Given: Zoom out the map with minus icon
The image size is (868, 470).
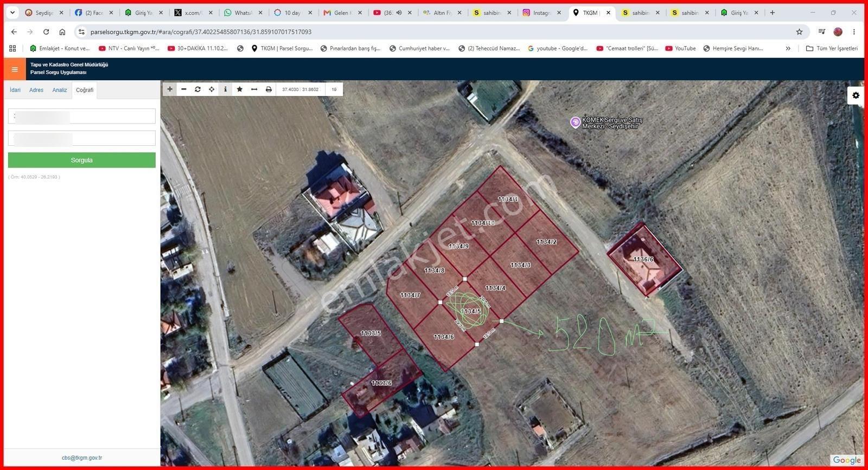Looking at the screenshot, I should click(x=184, y=89).
